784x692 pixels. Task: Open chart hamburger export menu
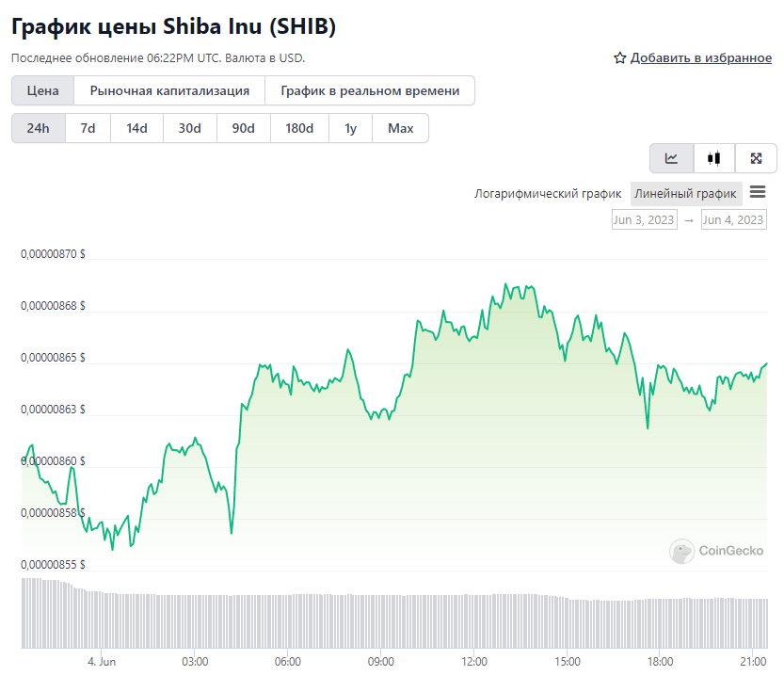(758, 191)
